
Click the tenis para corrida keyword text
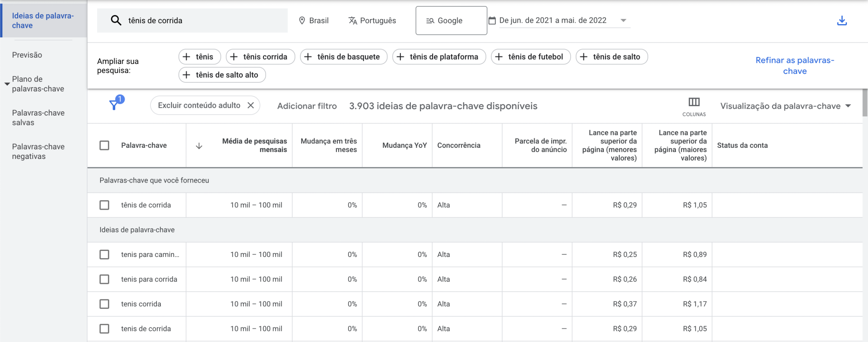point(149,279)
